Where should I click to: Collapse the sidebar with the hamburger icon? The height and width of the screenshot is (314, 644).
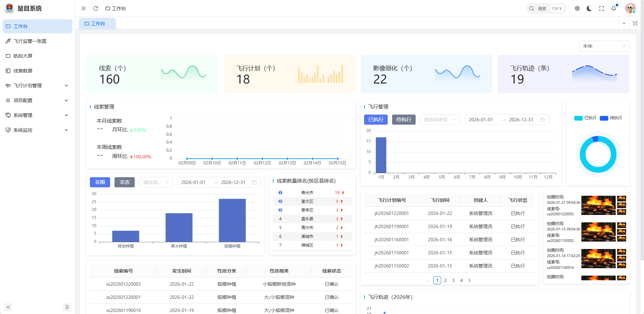tap(84, 8)
